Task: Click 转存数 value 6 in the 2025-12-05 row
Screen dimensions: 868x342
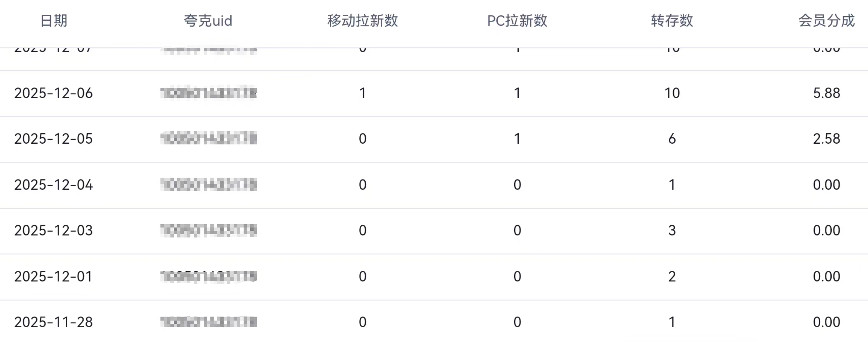Action: pos(672,139)
